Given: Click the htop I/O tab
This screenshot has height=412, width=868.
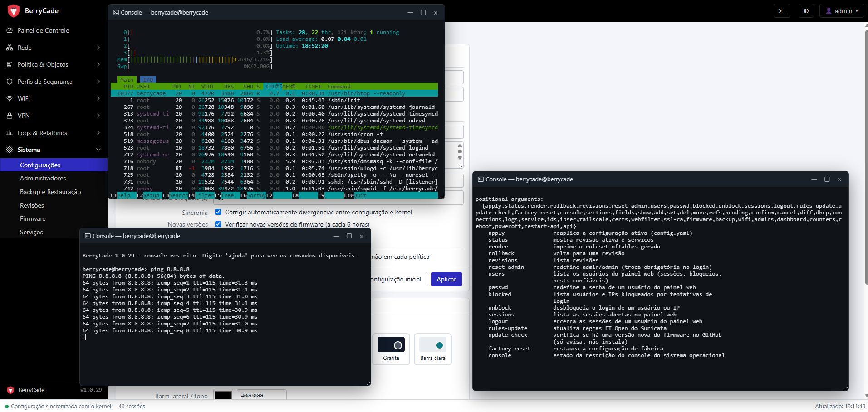Looking at the screenshot, I should [148, 80].
